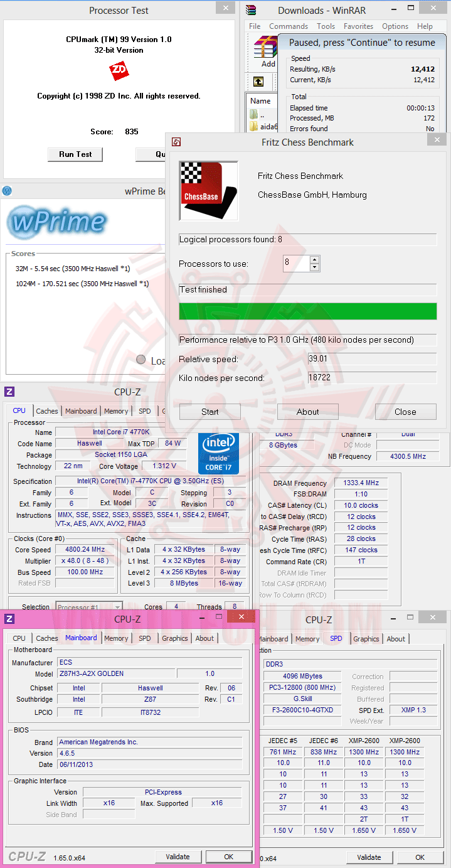
Task: Click the Core Speed value 4800.24 MHz
Action: (85, 550)
